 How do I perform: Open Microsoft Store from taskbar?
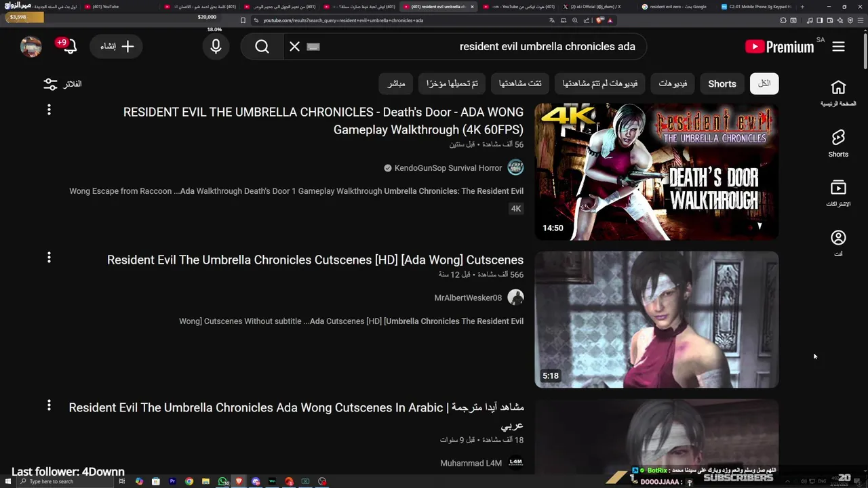point(155,481)
